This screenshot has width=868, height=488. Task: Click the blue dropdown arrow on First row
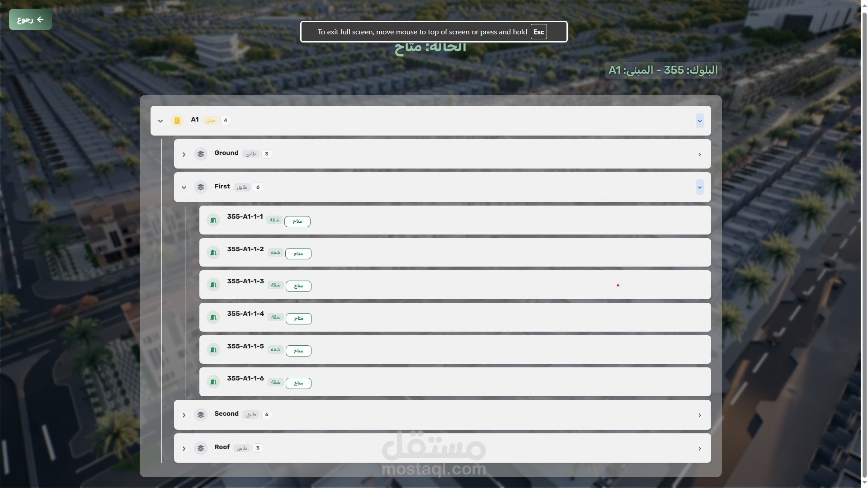[x=699, y=187]
